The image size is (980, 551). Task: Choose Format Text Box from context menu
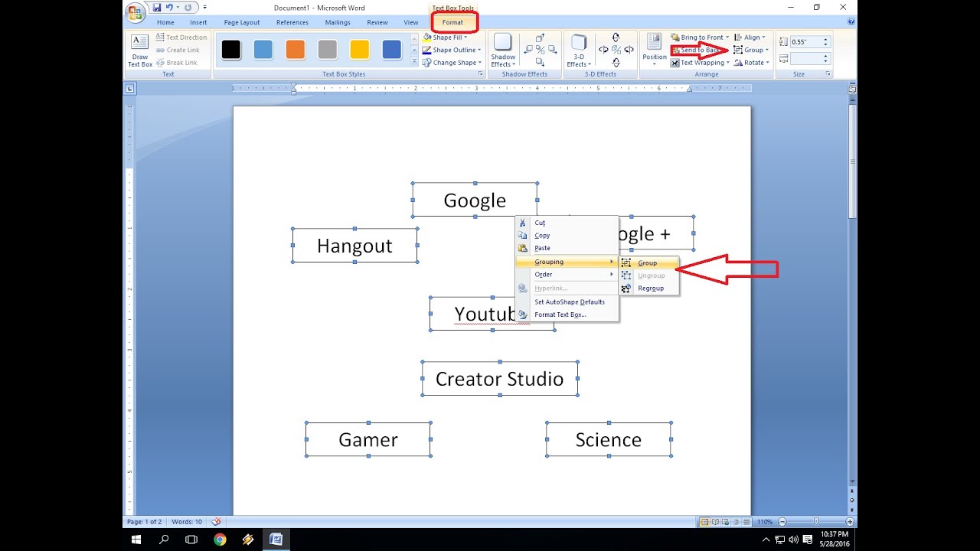[x=567, y=315]
